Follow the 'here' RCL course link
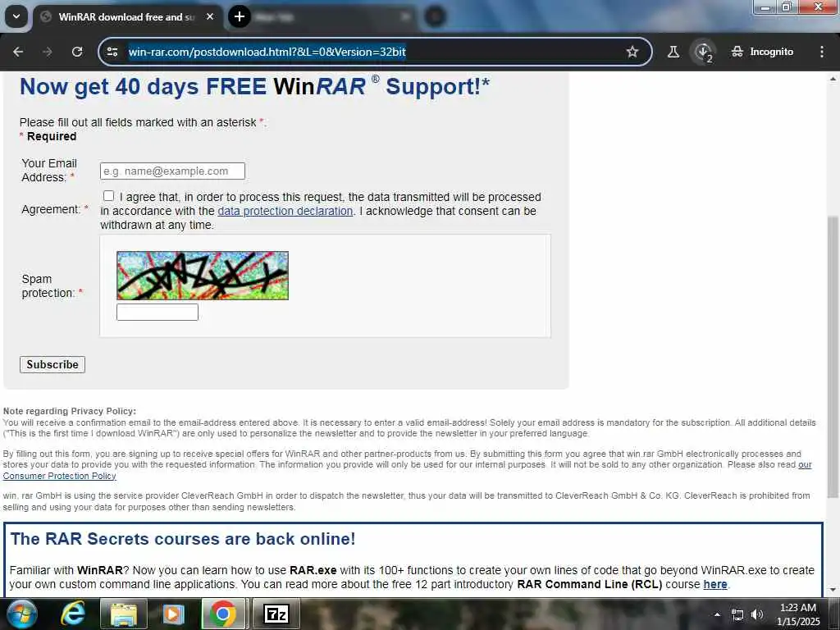The width and height of the screenshot is (840, 630). [715, 584]
